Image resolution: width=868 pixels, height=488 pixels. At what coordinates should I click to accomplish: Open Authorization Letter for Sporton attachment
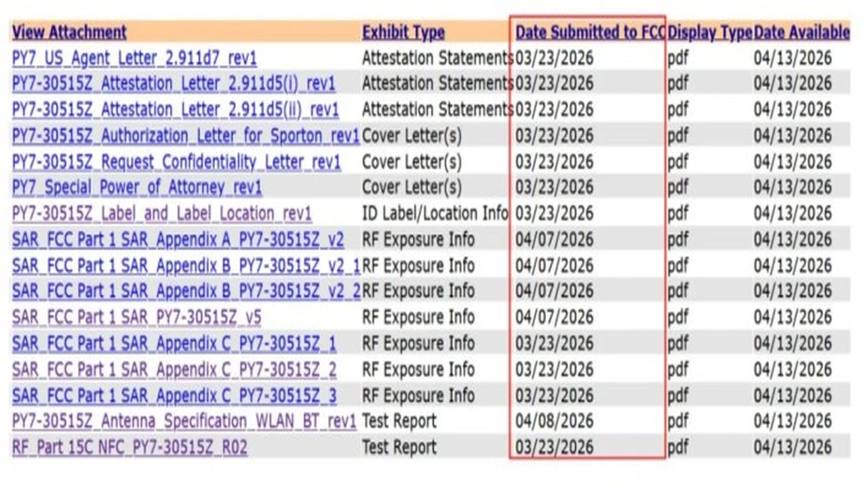(185, 136)
